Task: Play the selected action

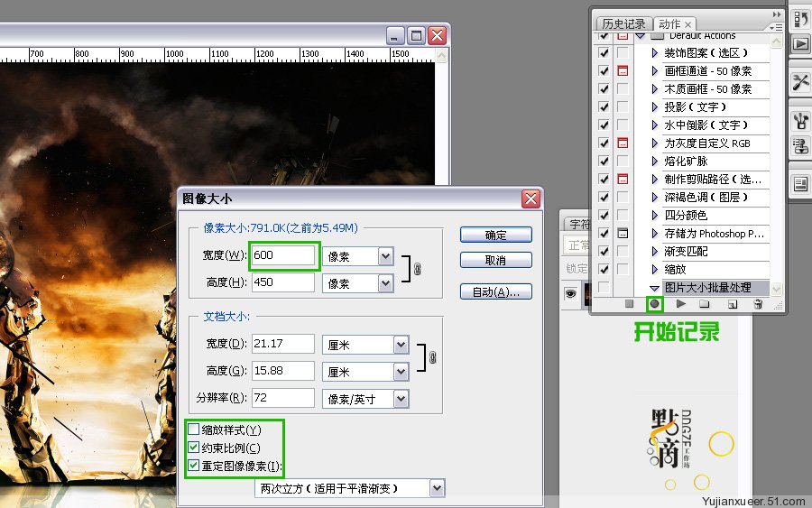Action: (681, 304)
